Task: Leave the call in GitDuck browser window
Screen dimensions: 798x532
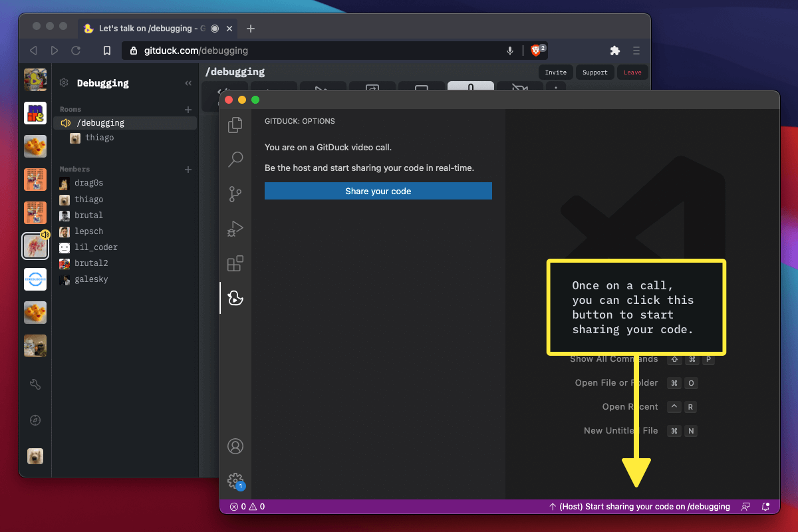Action: point(632,72)
